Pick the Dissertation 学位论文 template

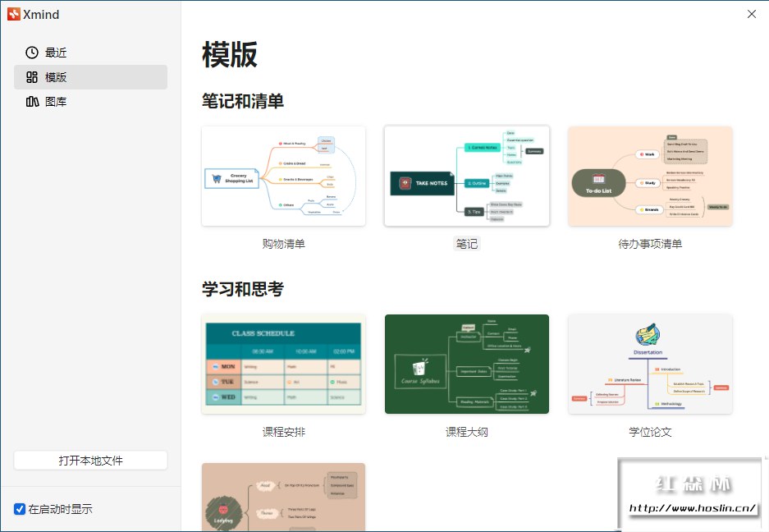(x=650, y=365)
